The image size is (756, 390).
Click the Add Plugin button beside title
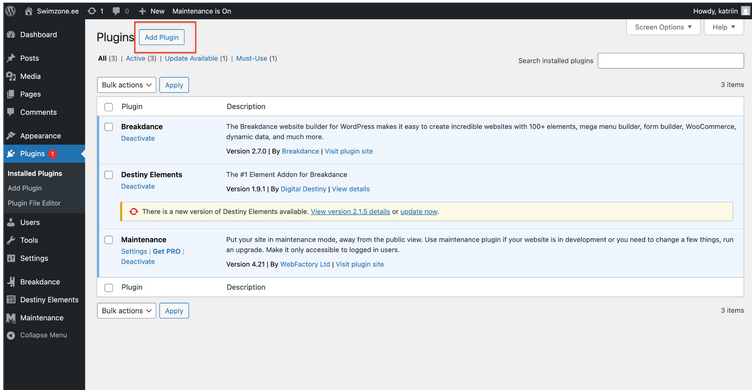point(162,37)
